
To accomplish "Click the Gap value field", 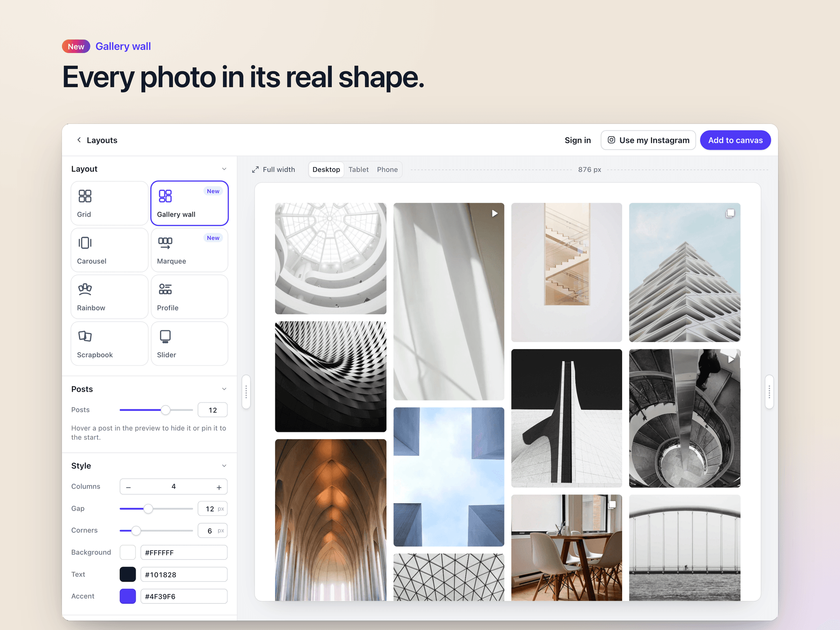I will click(x=212, y=509).
